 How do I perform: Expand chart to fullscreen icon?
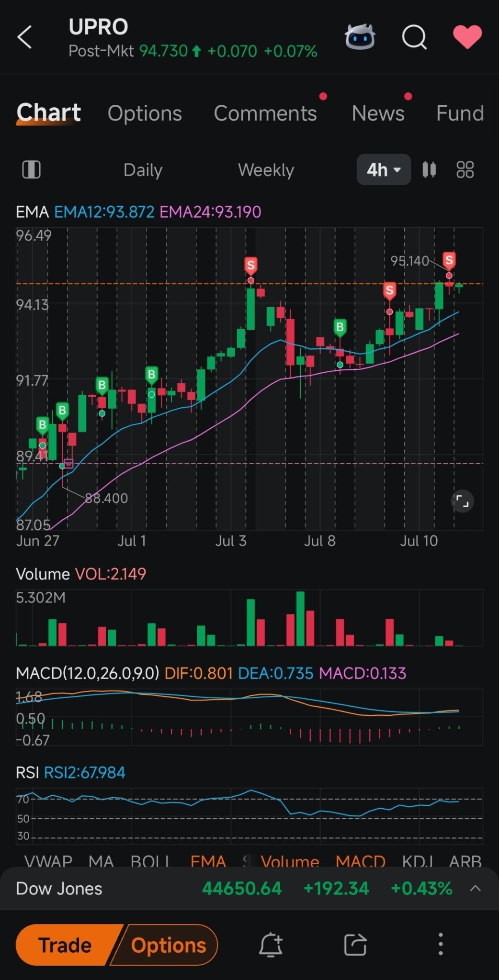click(462, 501)
